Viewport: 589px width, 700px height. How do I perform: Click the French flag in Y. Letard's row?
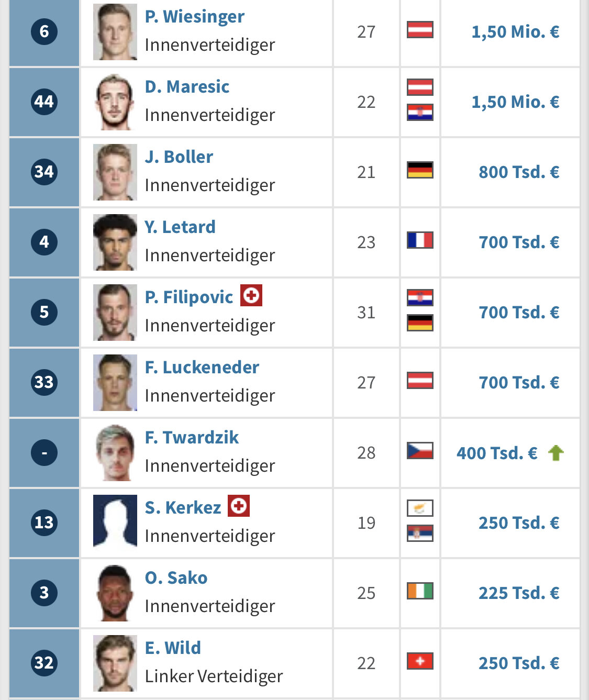[x=420, y=240]
